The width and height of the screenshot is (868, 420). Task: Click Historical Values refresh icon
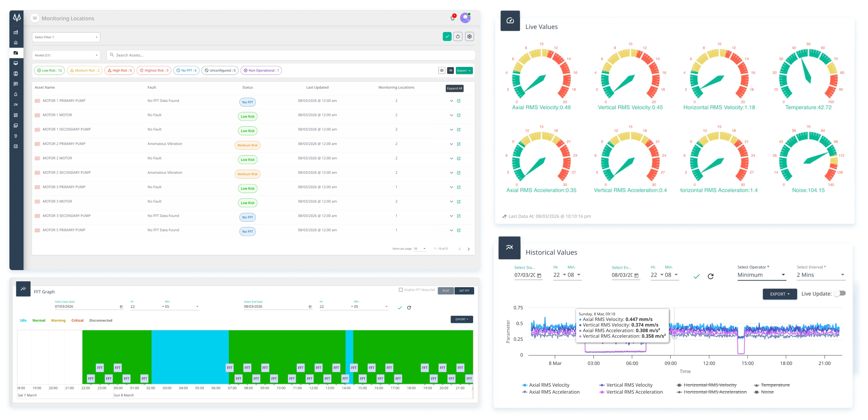tap(710, 277)
